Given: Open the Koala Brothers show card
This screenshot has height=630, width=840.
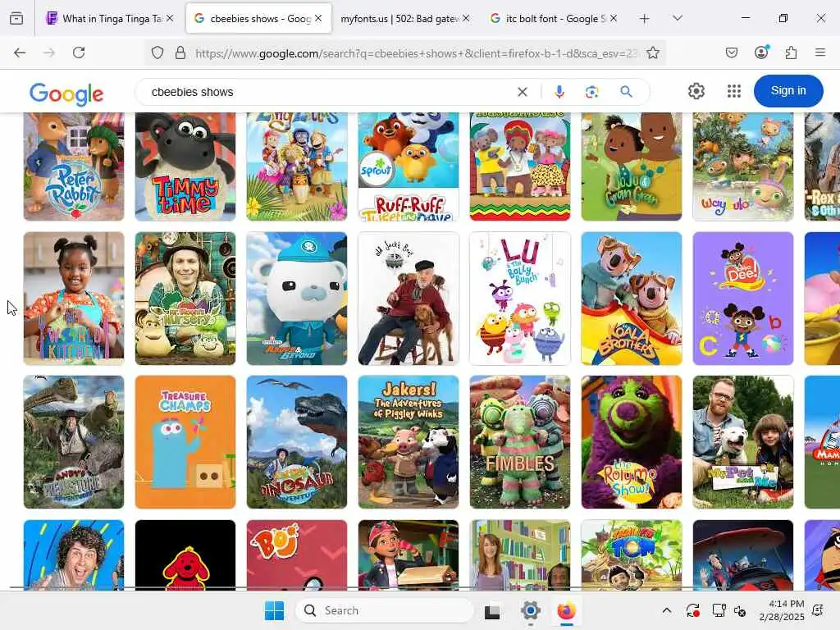Looking at the screenshot, I should [632, 299].
